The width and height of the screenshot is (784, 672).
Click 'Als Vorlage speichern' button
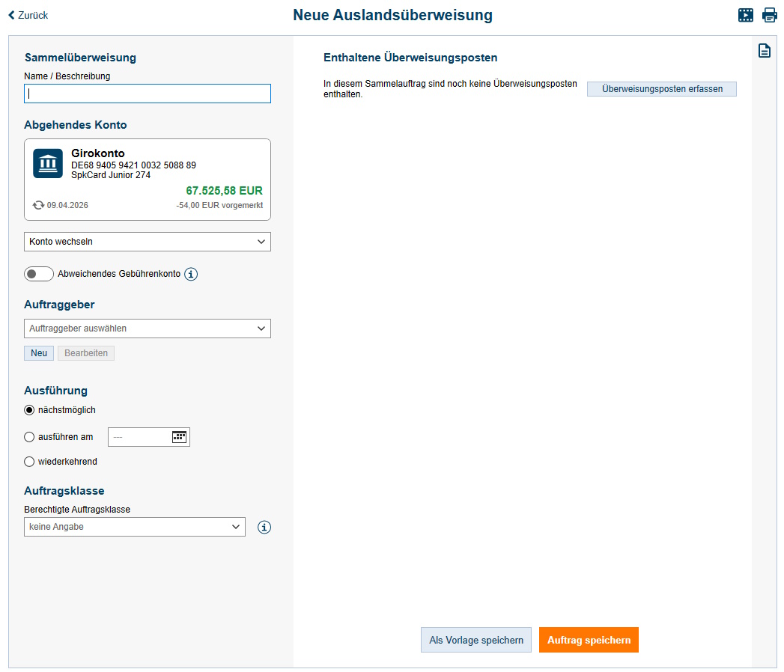pos(475,640)
